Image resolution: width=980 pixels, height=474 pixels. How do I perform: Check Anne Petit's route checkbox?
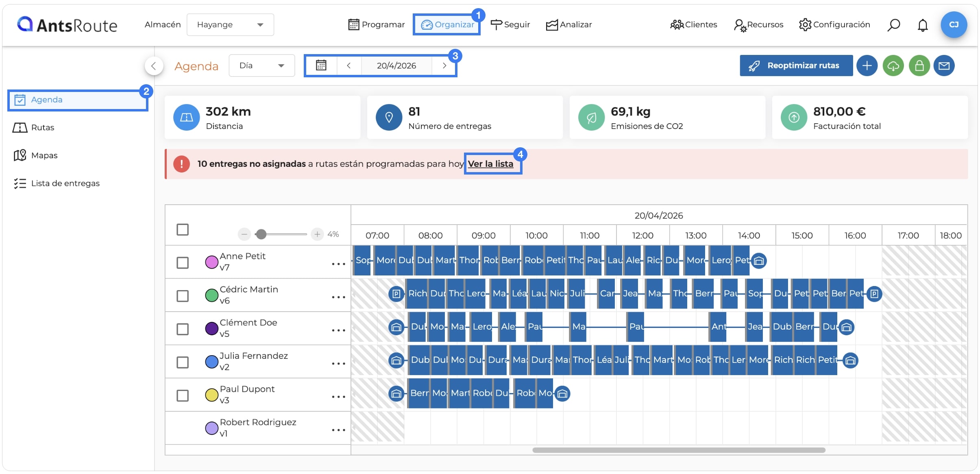(x=183, y=262)
